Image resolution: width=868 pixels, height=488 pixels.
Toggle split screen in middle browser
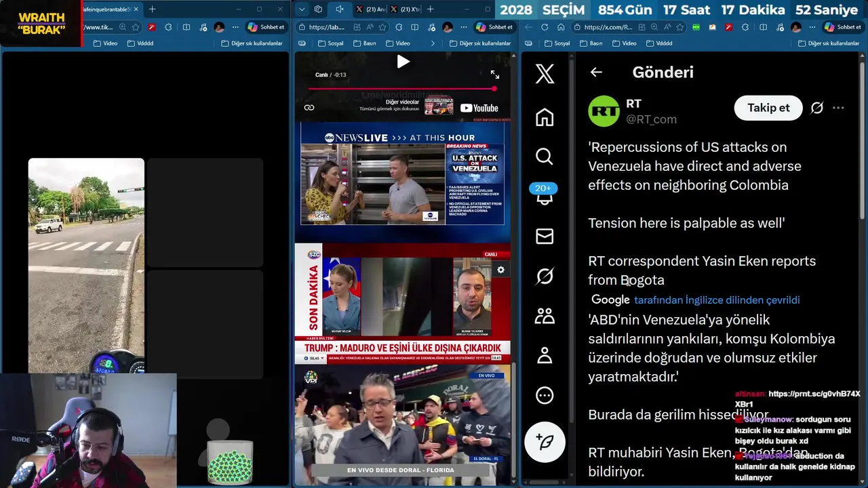click(x=414, y=27)
